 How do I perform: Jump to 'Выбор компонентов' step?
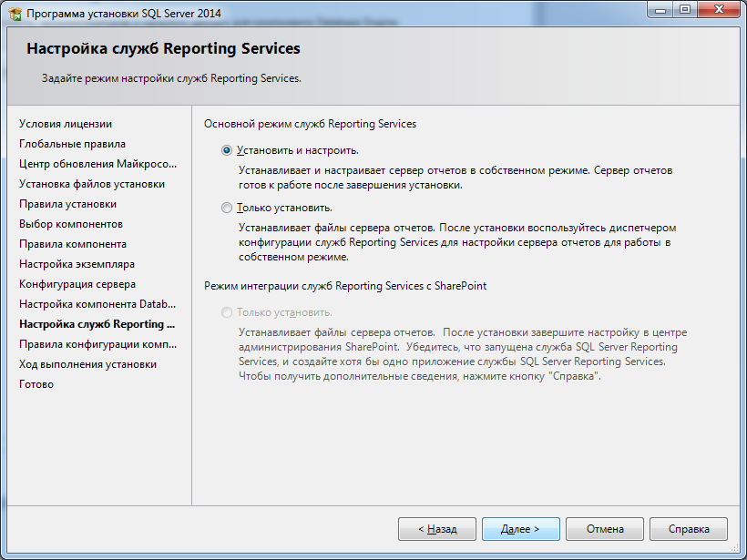tap(71, 224)
